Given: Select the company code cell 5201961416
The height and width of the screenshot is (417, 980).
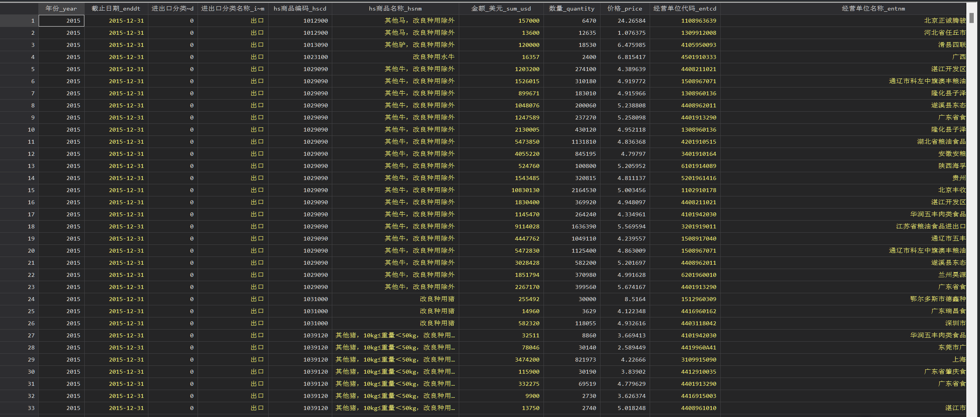Looking at the screenshot, I should pyautogui.click(x=685, y=178).
